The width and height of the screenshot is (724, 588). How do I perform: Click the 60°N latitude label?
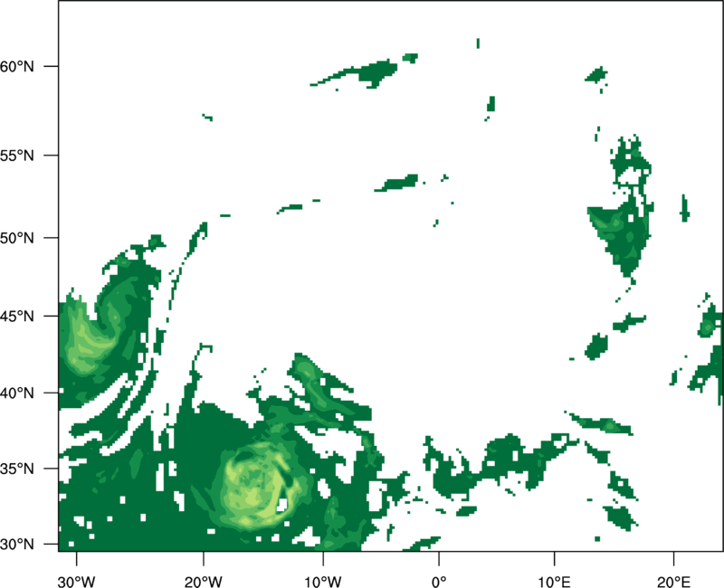tap(17, 67)
